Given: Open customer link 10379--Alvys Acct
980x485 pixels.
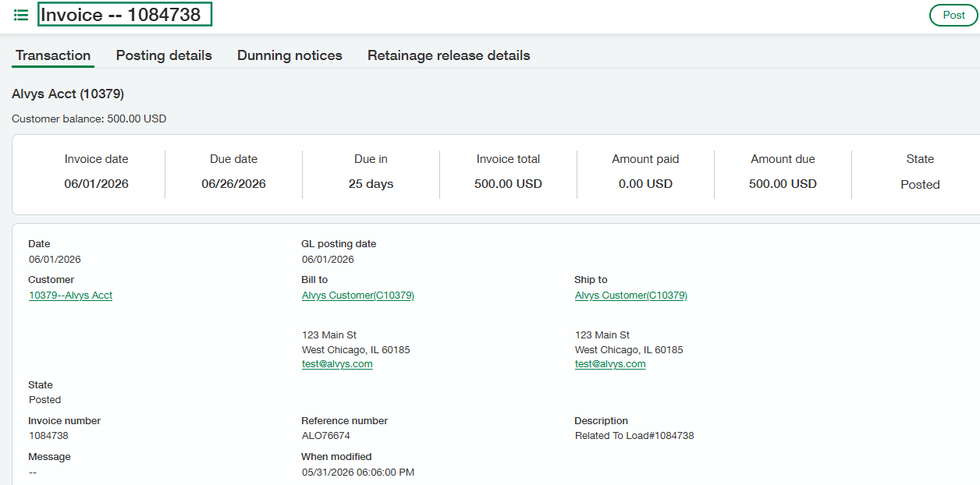Looking at the screenshot, I should pyautogui.click(x=71, y=296).
